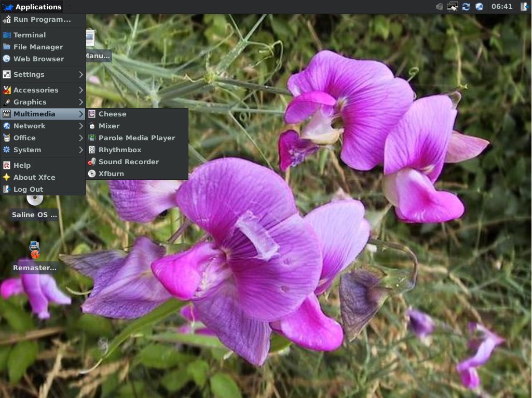Click the 06:41 panel clock
The image size is (532, 398).
(x=502, y=6)
